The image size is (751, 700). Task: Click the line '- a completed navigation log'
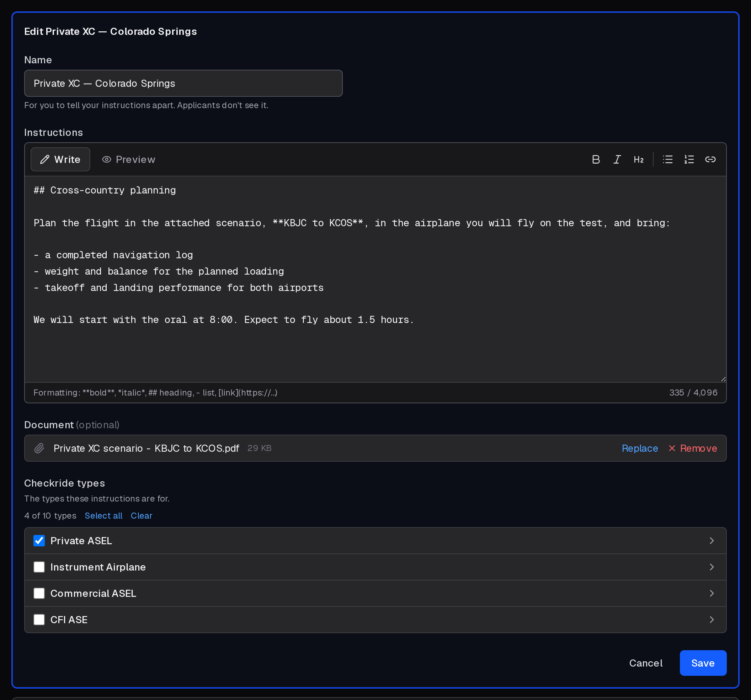pos(113,255)
